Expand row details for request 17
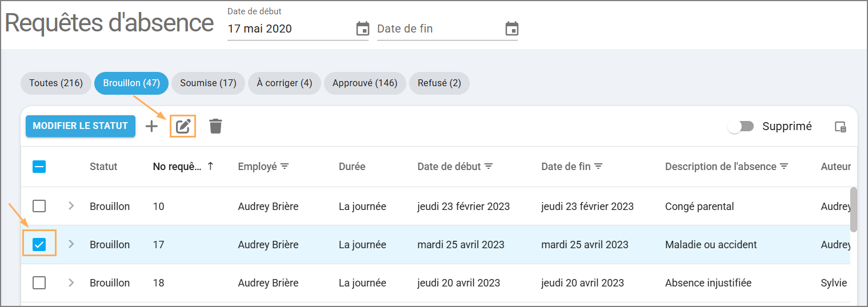 (71, 244)
